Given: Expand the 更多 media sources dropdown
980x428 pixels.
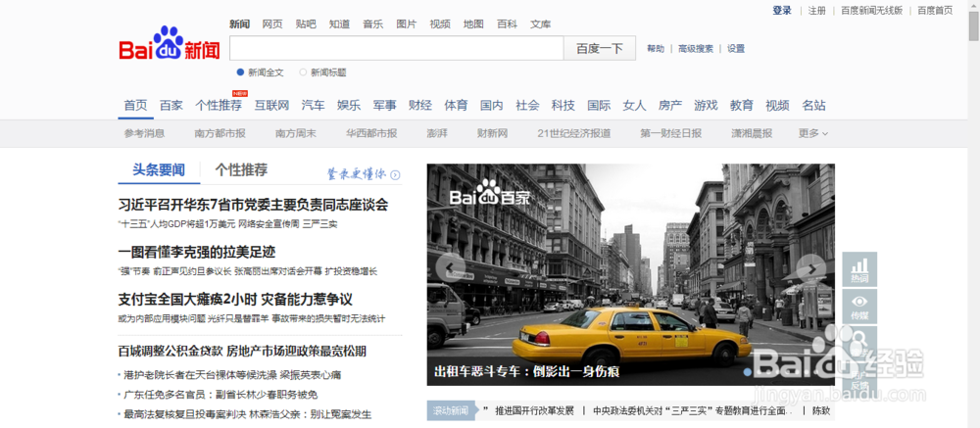Looking at the screenshot, I should coord(813,133).
